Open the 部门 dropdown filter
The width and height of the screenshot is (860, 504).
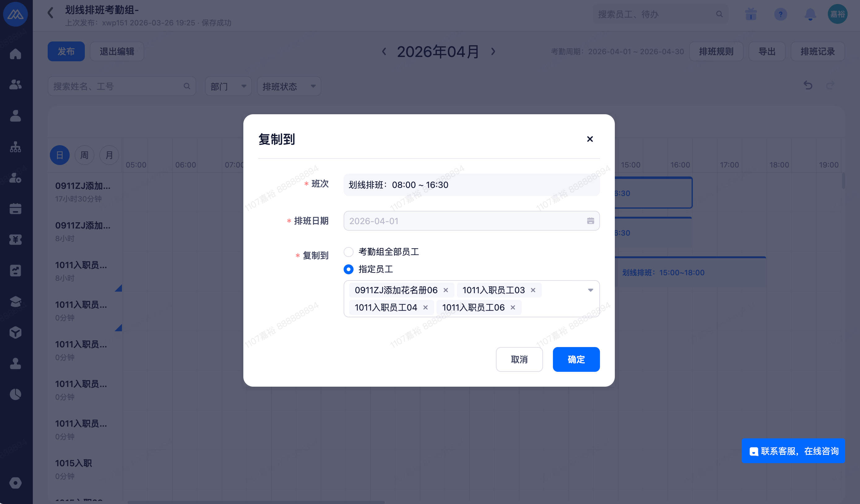pyautogui.click(x=228, y=86)
